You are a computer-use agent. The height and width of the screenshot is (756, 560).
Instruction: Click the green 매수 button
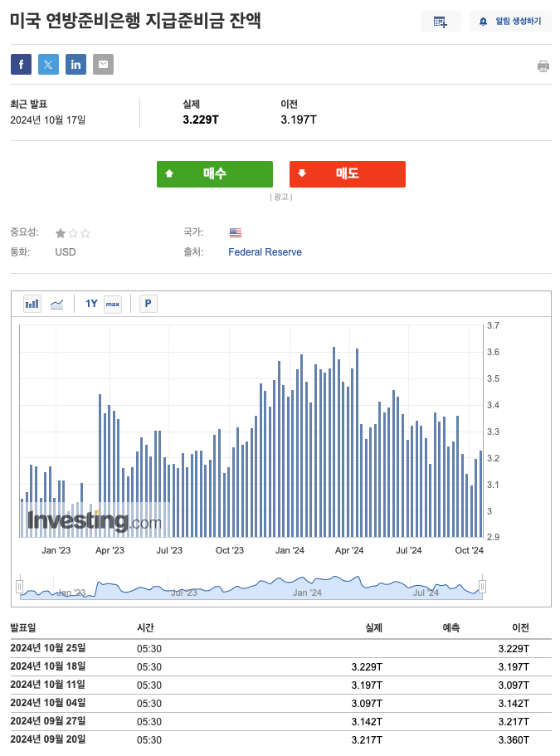pyautogui.click(x=215, y=173)
